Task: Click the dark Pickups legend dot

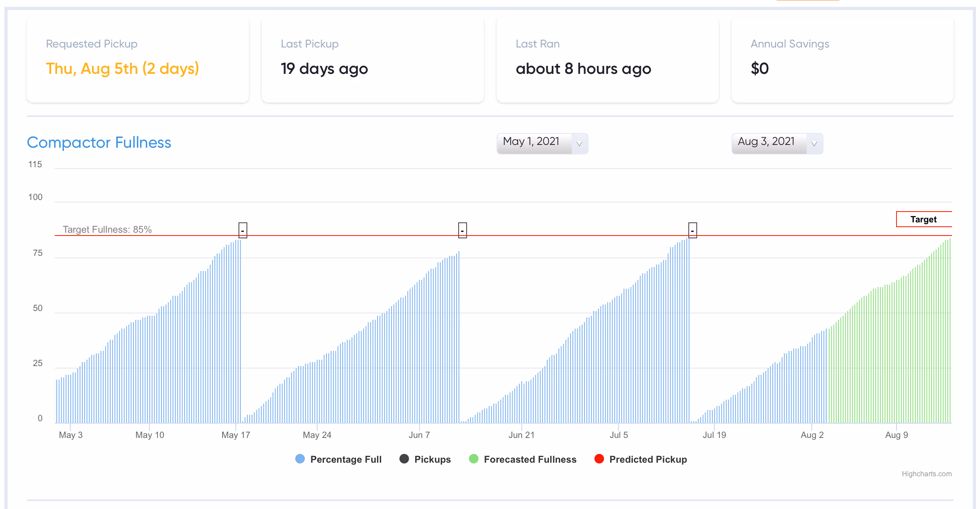Action: (404, 459)
